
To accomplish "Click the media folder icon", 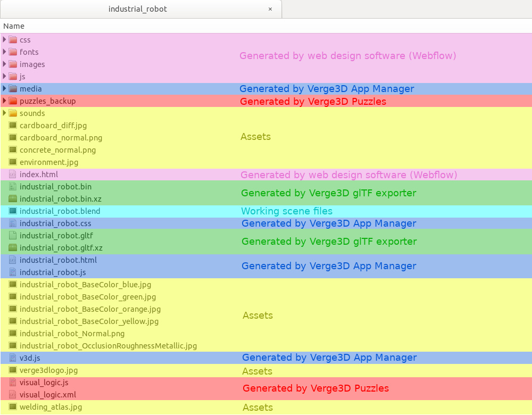I will tap(13, 89).
